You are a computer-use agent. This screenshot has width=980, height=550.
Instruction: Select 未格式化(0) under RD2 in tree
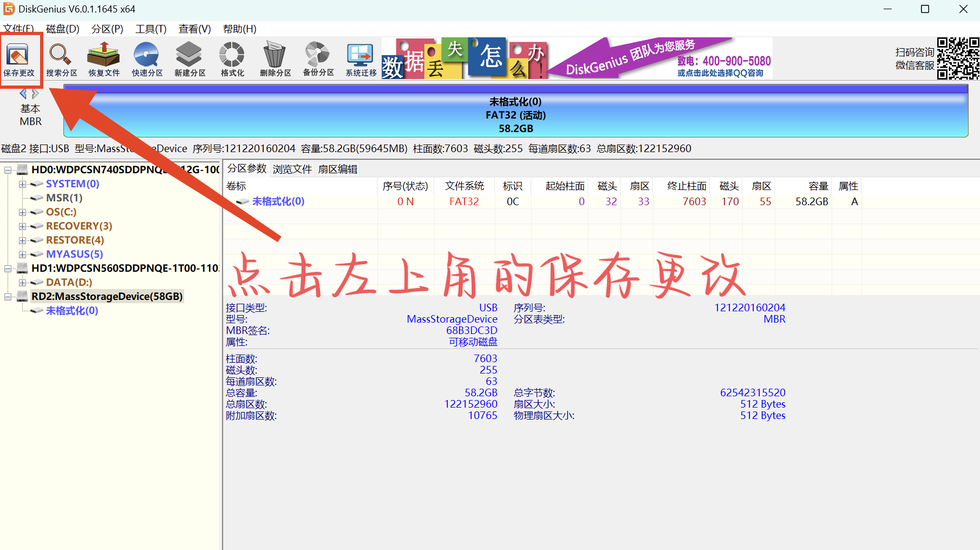(x=72, y=311)
